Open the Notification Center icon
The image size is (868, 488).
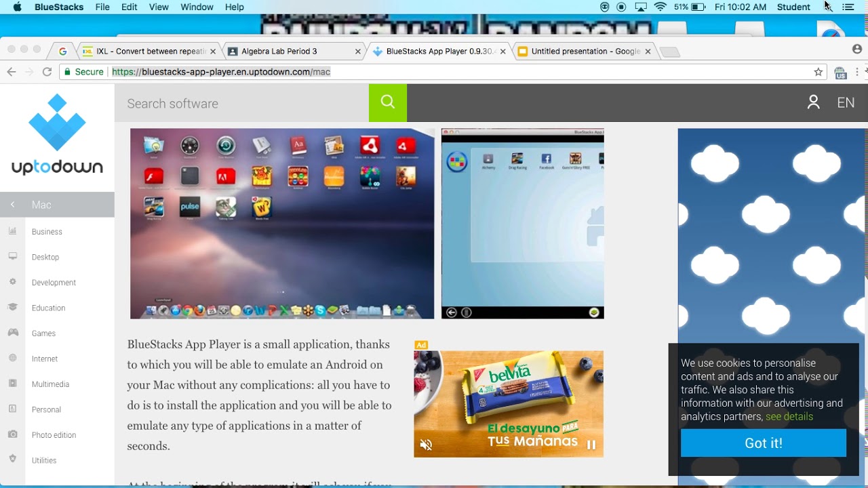pyautogui.click(x=848, y=7)
